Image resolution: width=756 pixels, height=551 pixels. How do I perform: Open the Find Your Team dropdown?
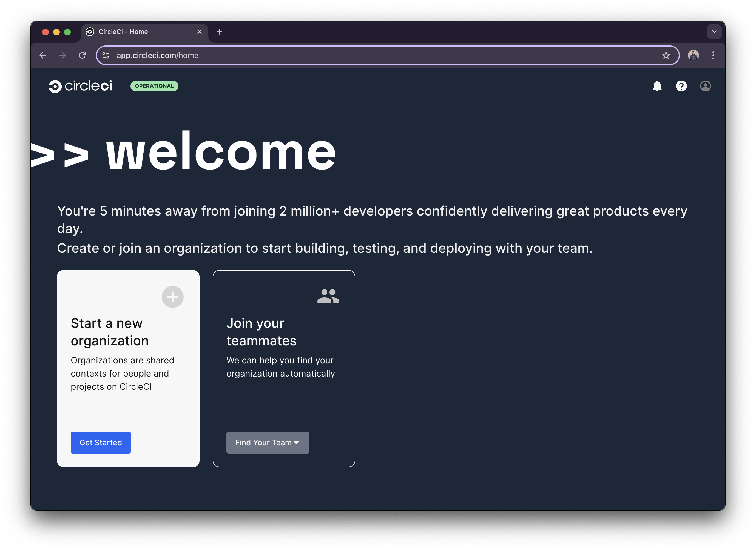(268, 443)
